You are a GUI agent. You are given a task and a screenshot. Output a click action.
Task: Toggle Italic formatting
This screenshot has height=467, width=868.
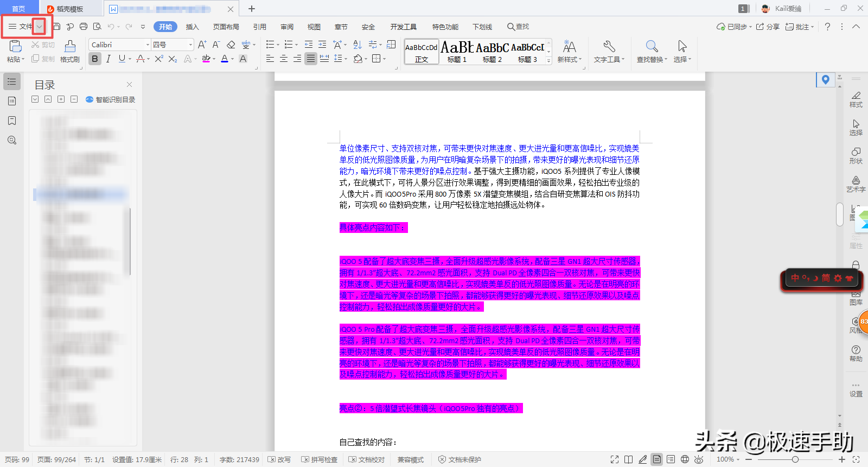click(108, 59)
